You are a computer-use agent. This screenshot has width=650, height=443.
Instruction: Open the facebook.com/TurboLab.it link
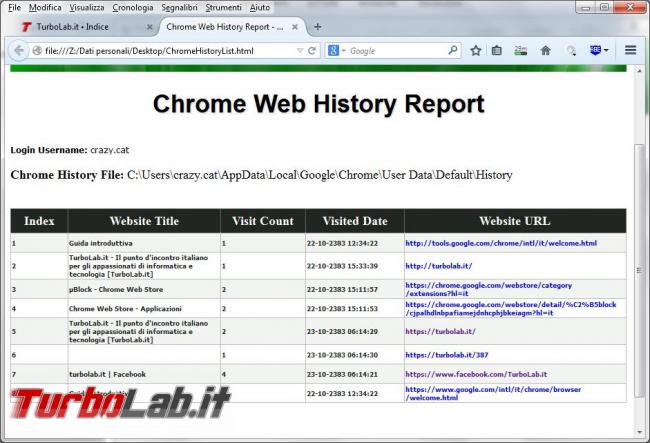point(476,374)
